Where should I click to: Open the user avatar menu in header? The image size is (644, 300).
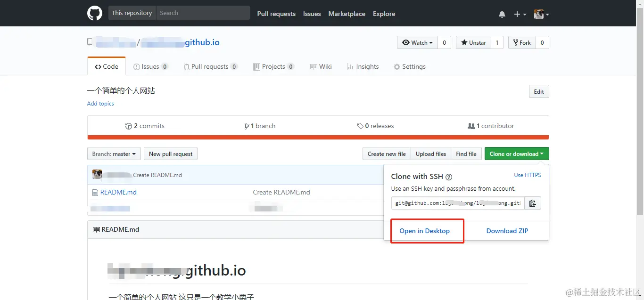point(541,14)
